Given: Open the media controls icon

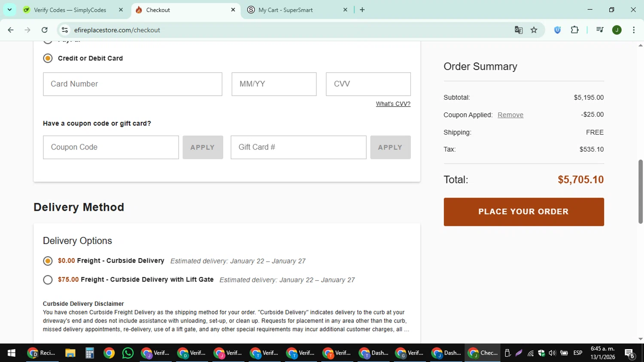Looking at the screenshot, I should tap(600, 30).
